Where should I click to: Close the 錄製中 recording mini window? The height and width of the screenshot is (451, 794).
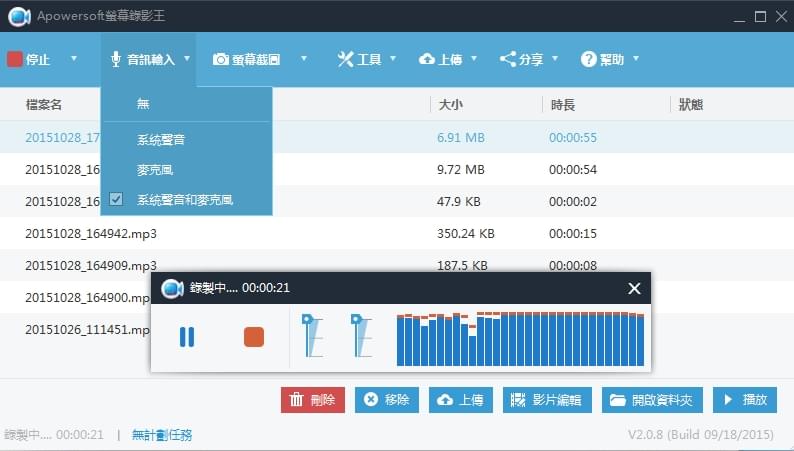coord(634,289)
